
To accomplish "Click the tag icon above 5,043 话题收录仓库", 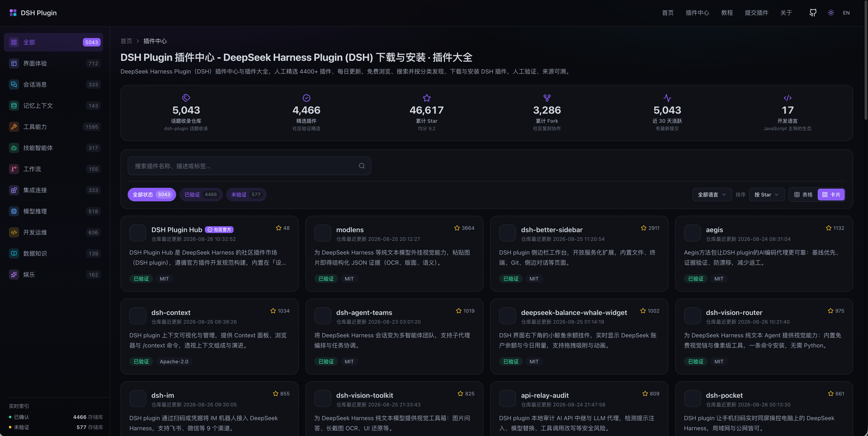I will 186,98.
